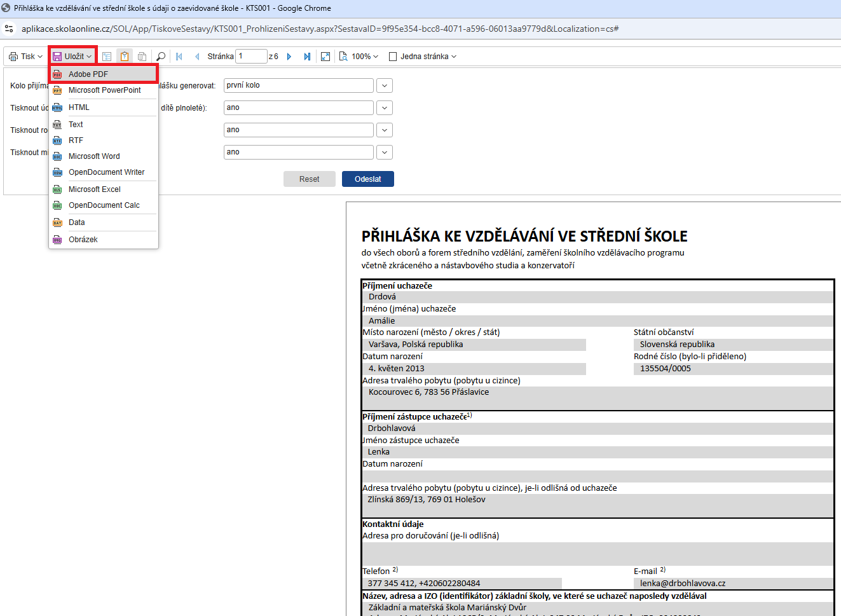Choose Obrázek image export option

click(x=104, y=240)
